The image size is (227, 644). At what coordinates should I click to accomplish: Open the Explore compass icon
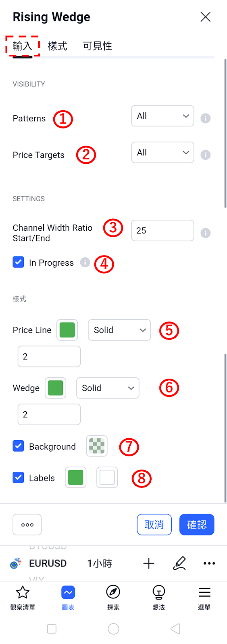click(113, 592)
